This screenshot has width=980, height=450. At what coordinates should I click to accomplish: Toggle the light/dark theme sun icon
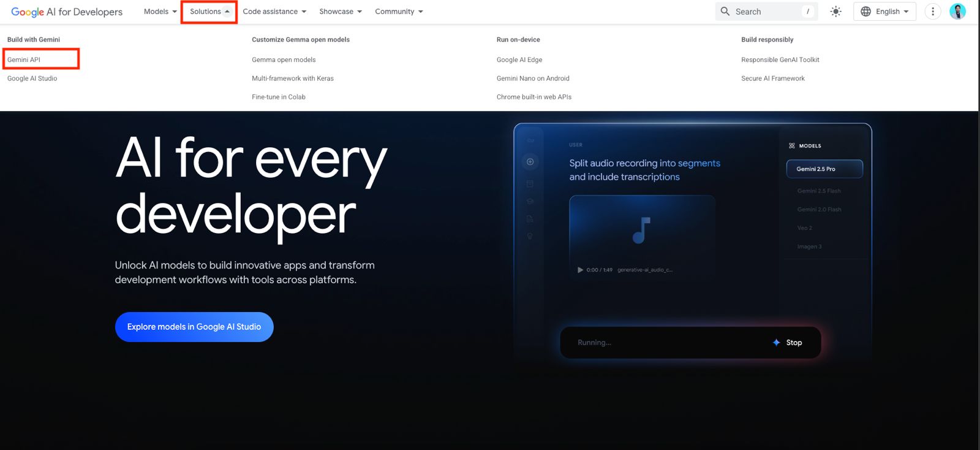tap(836, 11)
